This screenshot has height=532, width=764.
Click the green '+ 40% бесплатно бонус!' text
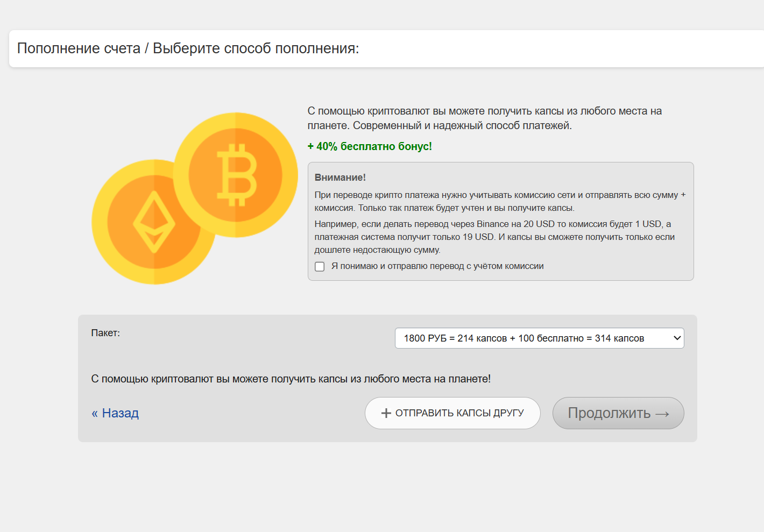click(370, 146)
